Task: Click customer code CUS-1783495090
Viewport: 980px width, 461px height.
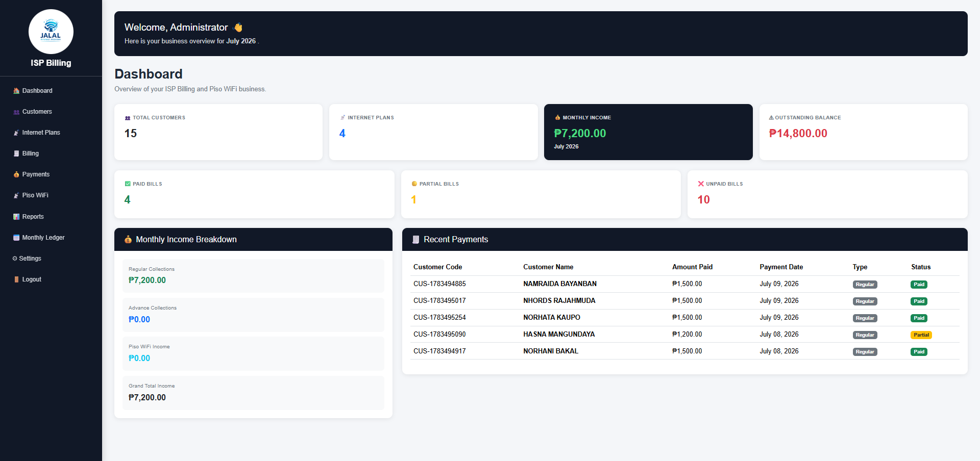Action: pyautogui.click(x=439, y=335)
